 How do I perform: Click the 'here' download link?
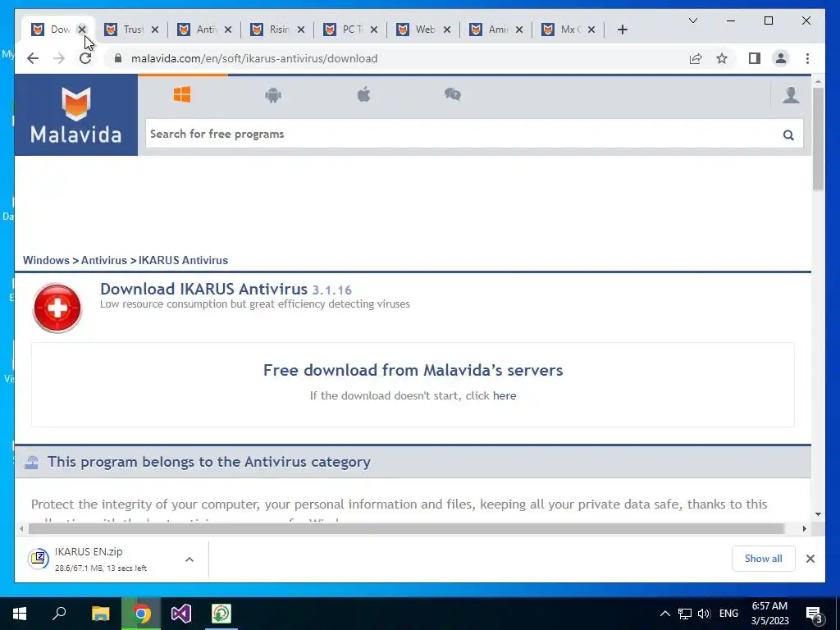[504, 396]
